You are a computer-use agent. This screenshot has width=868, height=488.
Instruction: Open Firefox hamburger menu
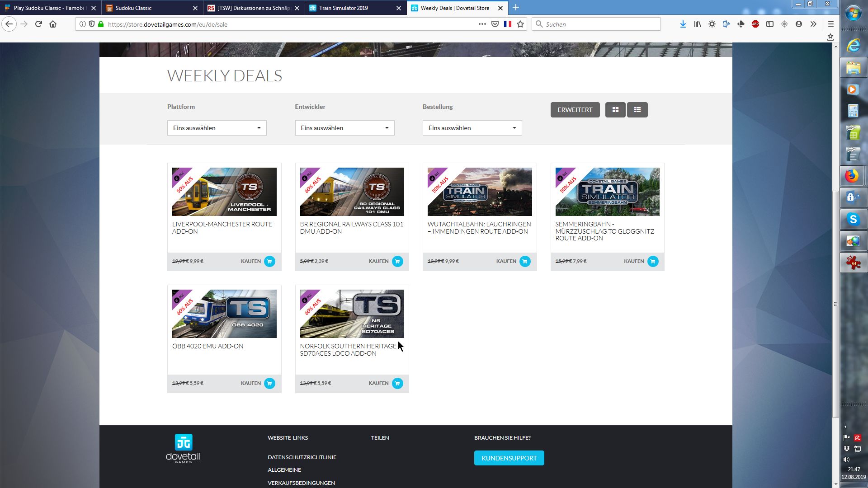tap(830, 24)
